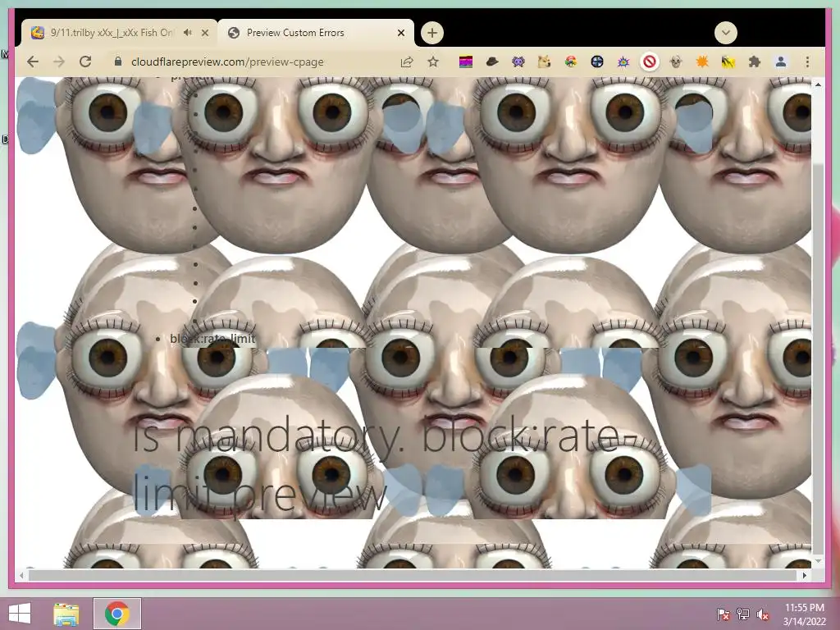Click the Chrome taskbar icon
Screen dimensions: 840x630
tap(117, 614)
